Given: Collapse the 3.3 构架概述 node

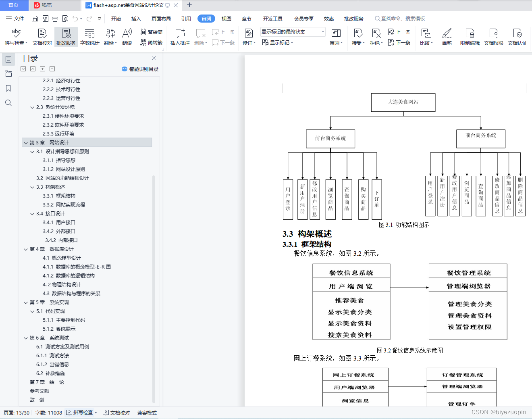Looking at the screenshot, I should point(32,187).
